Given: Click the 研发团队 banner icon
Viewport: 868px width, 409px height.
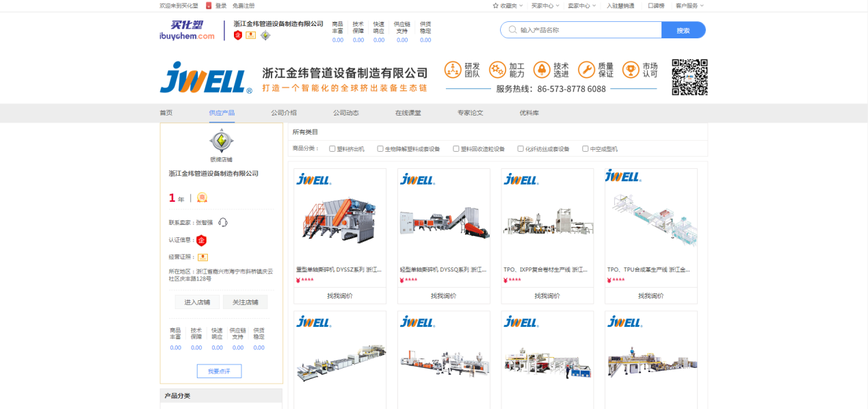Looking at the screenshot, I should pyautogui.click(x=453, y=70).
